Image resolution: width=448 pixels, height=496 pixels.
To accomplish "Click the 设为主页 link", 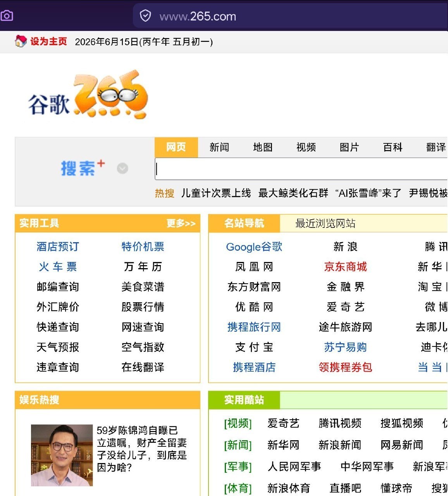I will 49,41.
